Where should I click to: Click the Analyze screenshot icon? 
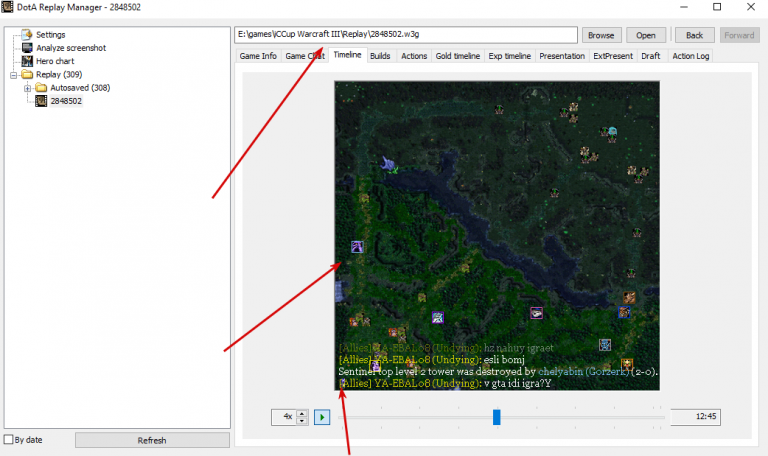coord(27,48)
